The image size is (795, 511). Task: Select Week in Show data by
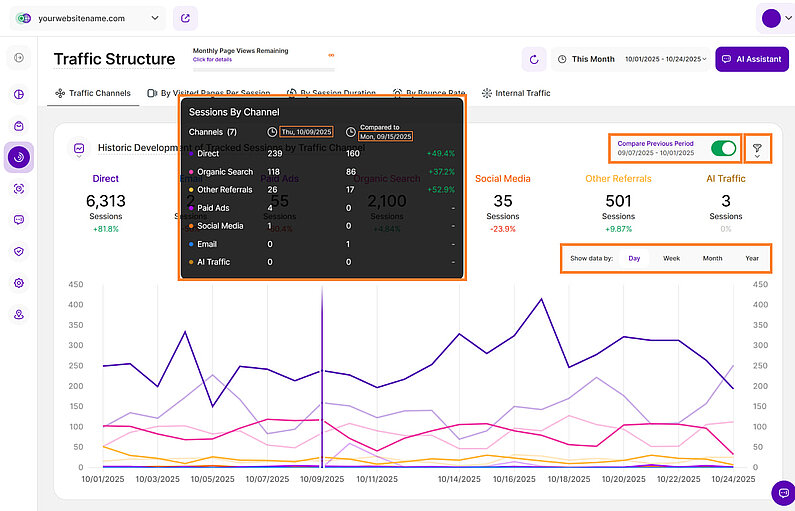[671, 258]
